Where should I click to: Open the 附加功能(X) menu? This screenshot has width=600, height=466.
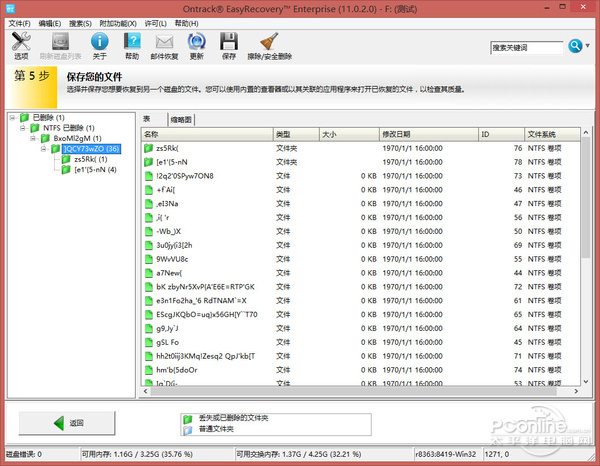point(118,23)
